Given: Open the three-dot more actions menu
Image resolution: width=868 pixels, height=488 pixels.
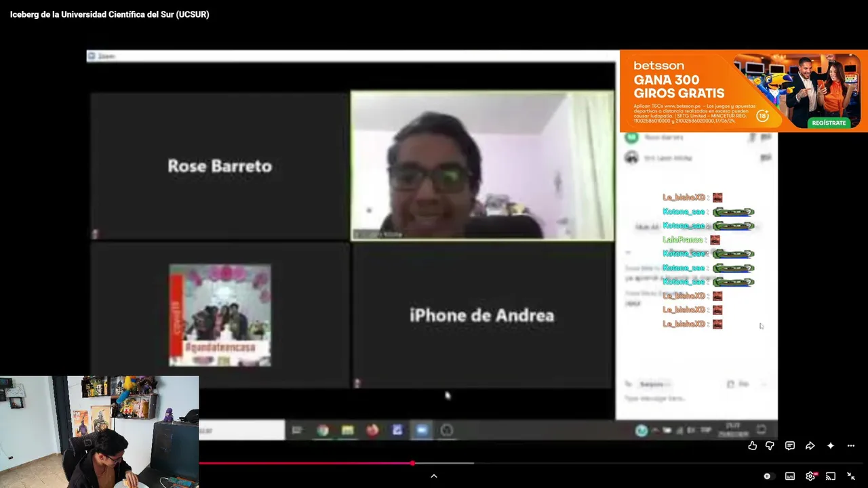Looking at the screenshot, I should pos(851,446).
